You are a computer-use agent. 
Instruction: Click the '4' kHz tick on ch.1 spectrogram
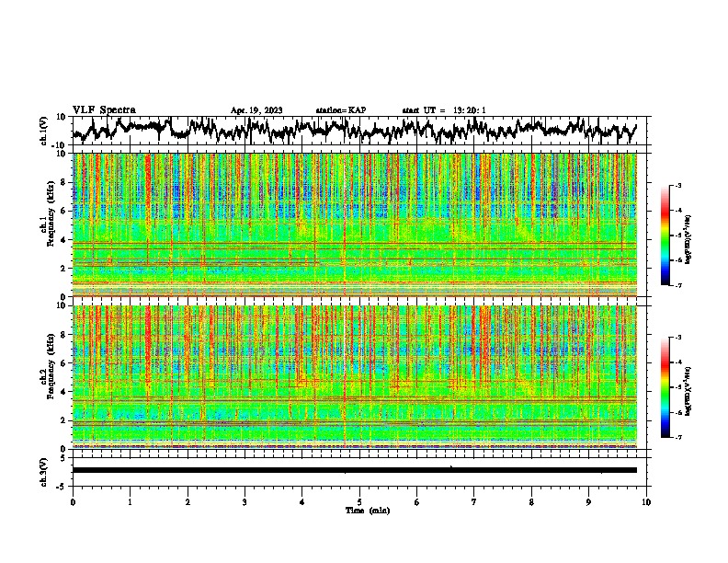63,240
